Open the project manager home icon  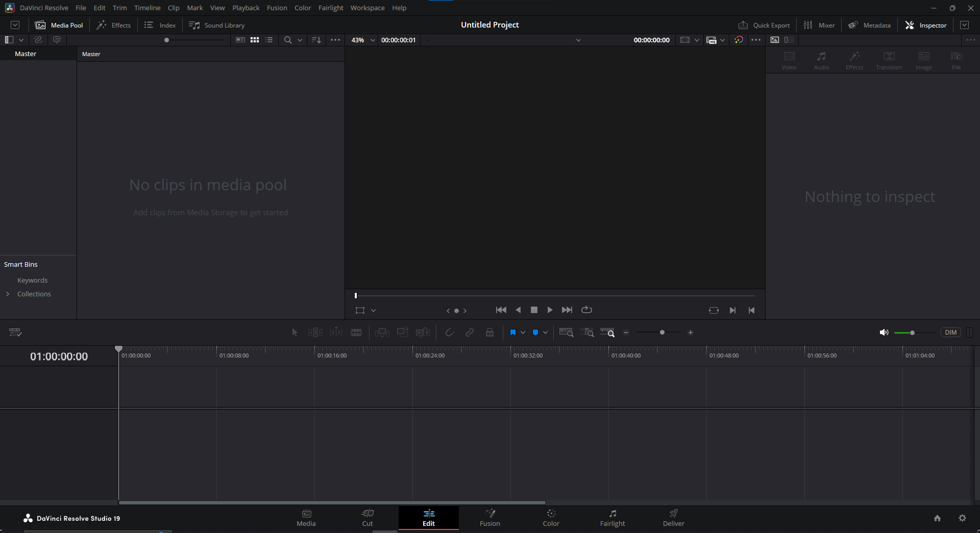(x=937, y=518)
